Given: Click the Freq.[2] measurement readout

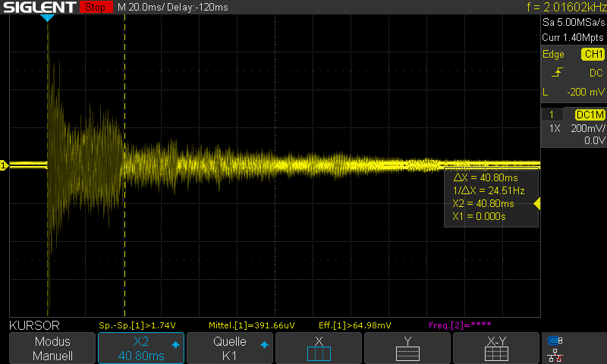Looking at the screenshot, I should (x=460, y=325).
